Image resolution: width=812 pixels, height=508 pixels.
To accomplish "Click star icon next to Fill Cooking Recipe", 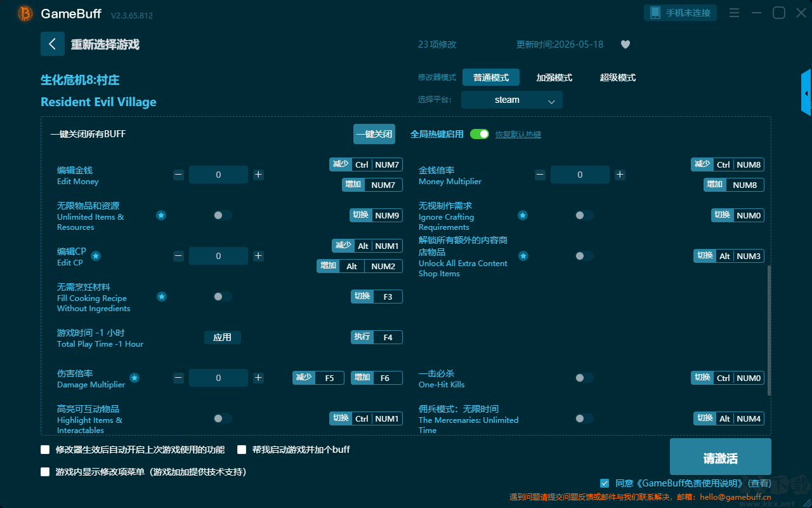I will pyautogui.click(x=162, y=297).
